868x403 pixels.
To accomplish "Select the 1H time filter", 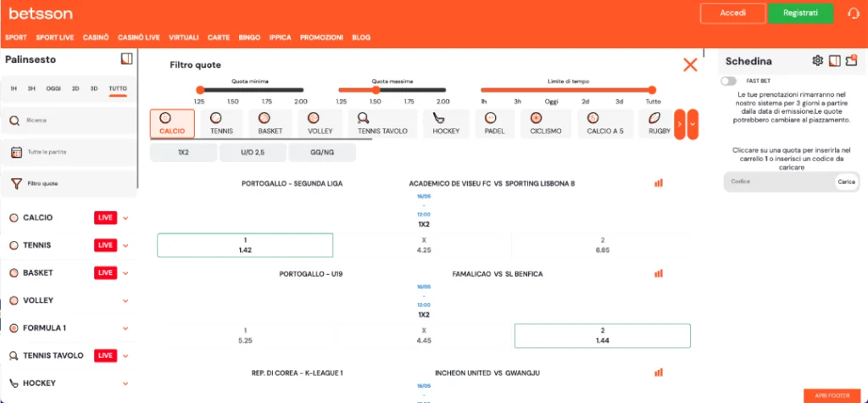I will click(14, 89).
